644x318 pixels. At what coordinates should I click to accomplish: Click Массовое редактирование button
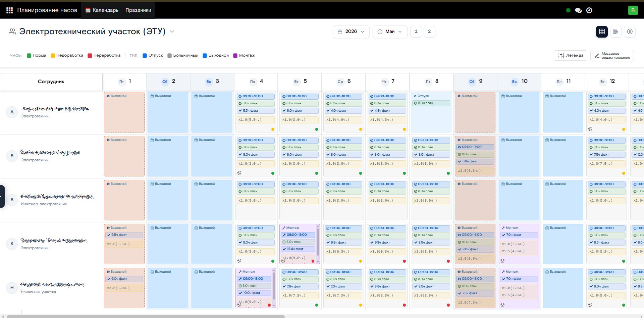tap(612, 55)
